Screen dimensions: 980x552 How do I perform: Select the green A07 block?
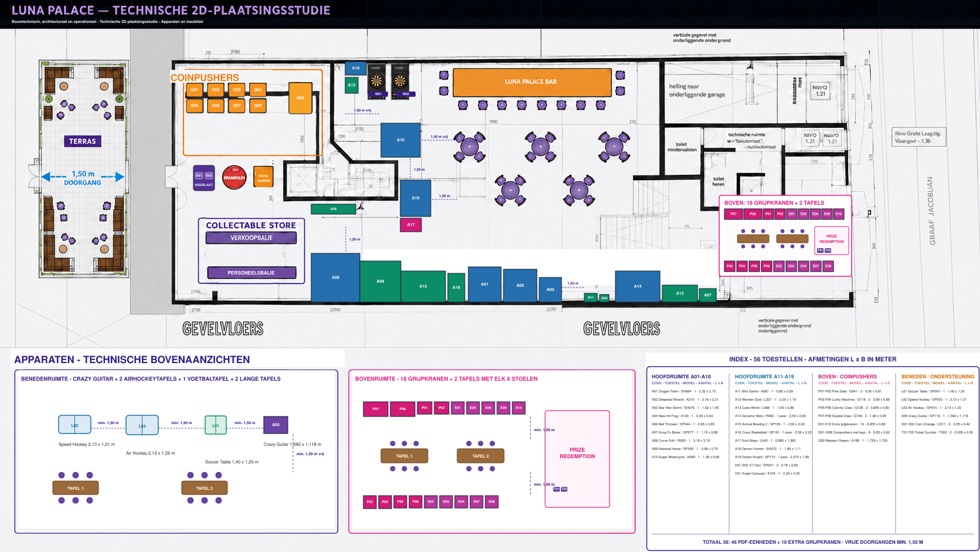(708, 295)
